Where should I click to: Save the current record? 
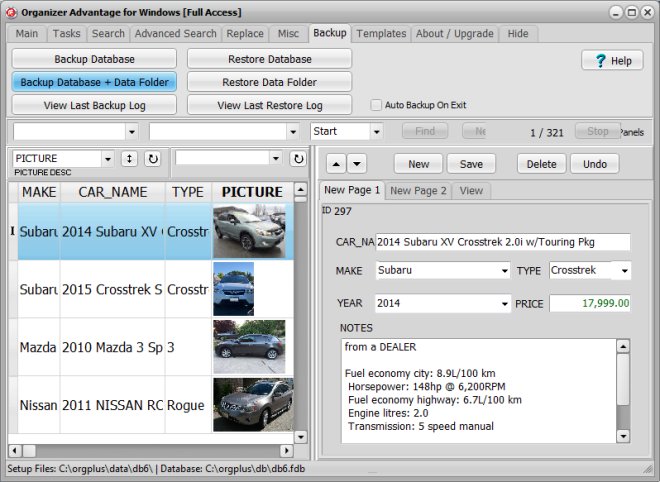[471, 164]
